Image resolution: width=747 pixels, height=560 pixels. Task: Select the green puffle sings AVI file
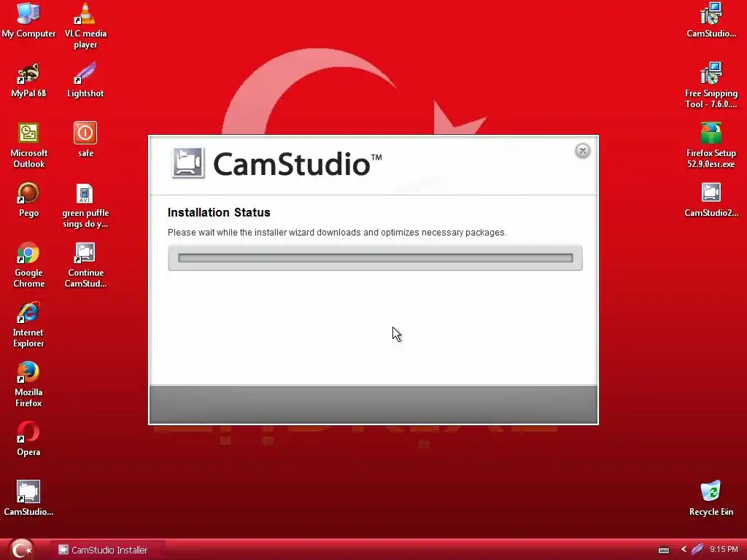point(85,205)
